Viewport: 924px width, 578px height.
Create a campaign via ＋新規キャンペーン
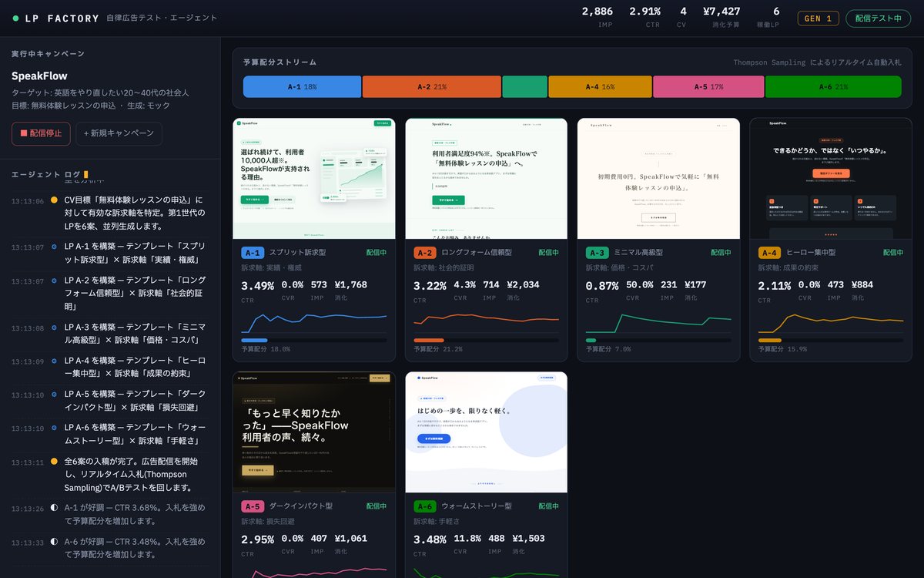point(119,133)
